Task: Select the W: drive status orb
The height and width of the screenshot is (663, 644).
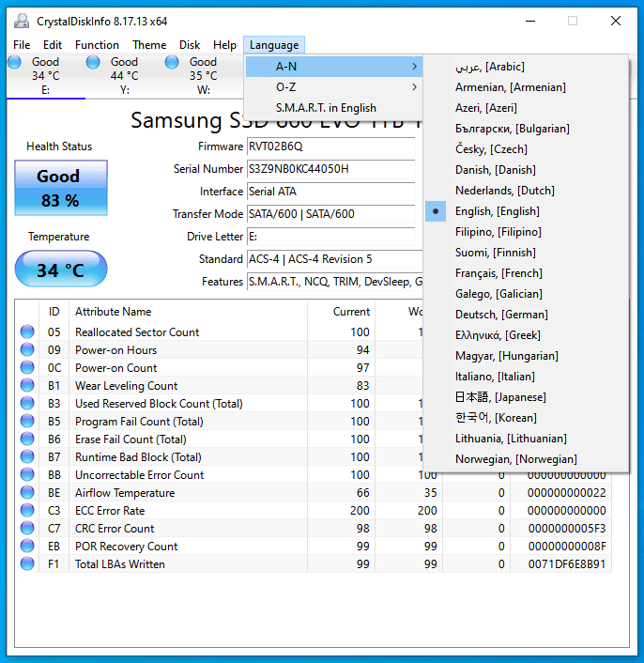Action: [x=172, y=62]
